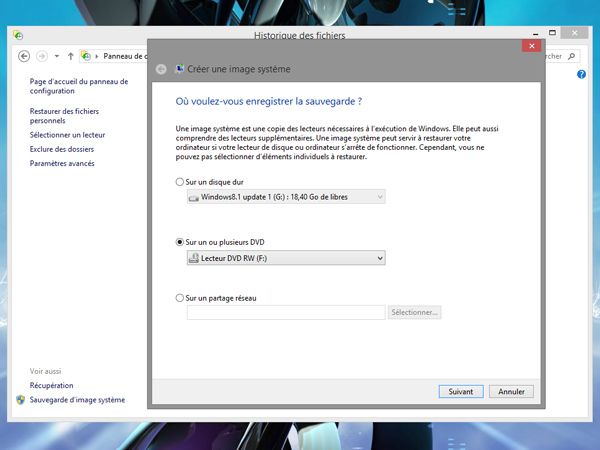Open 'Paramètres avancés' link

point(62,163)
